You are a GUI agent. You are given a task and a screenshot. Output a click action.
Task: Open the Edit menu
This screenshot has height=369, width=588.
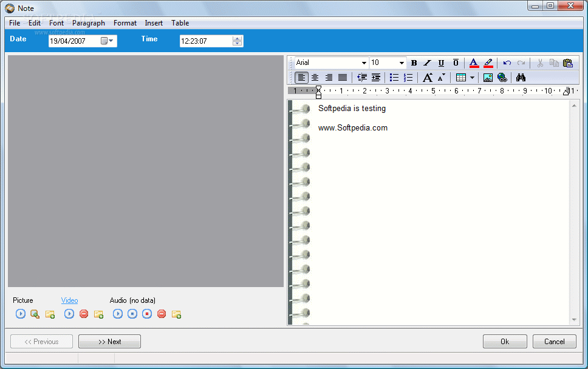[35, 23]
